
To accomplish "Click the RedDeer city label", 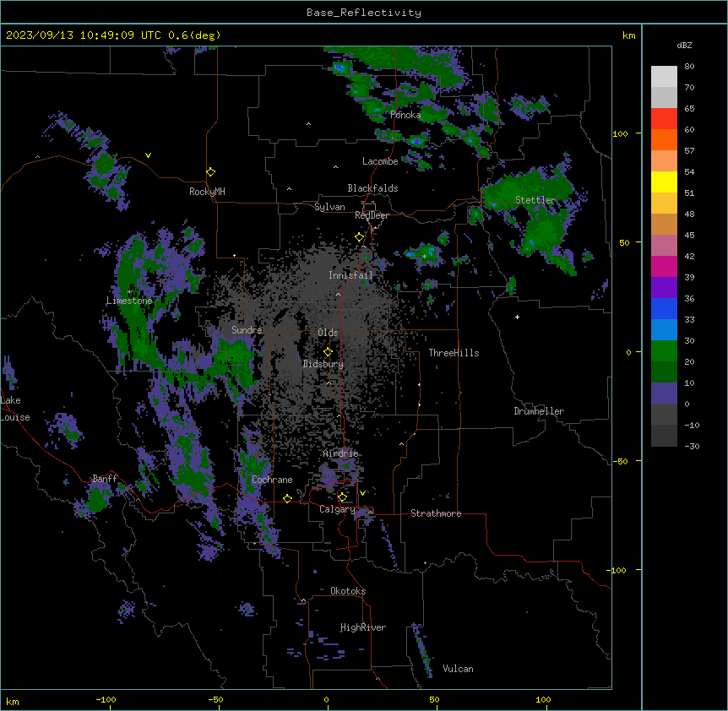I will tap(372, 215).
